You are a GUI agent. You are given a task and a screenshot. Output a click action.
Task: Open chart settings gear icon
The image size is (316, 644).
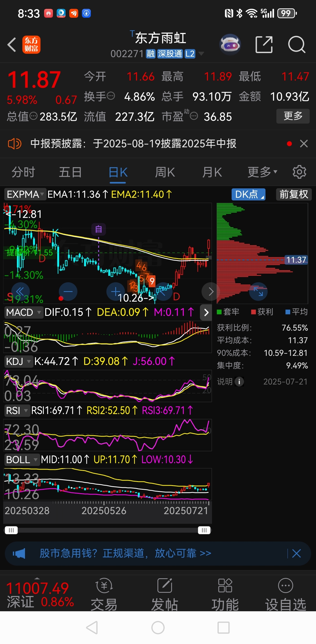click(299, 172)
